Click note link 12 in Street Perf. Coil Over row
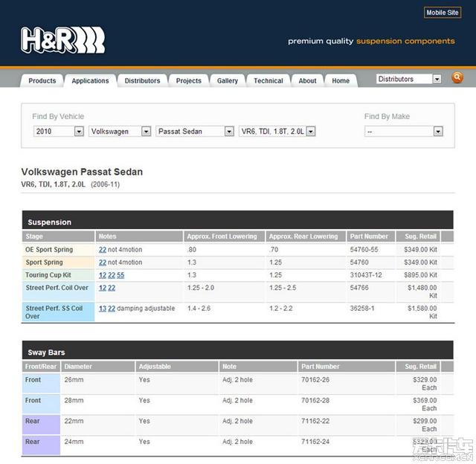The height and width of the screenshot is (464, 476). 103,288
